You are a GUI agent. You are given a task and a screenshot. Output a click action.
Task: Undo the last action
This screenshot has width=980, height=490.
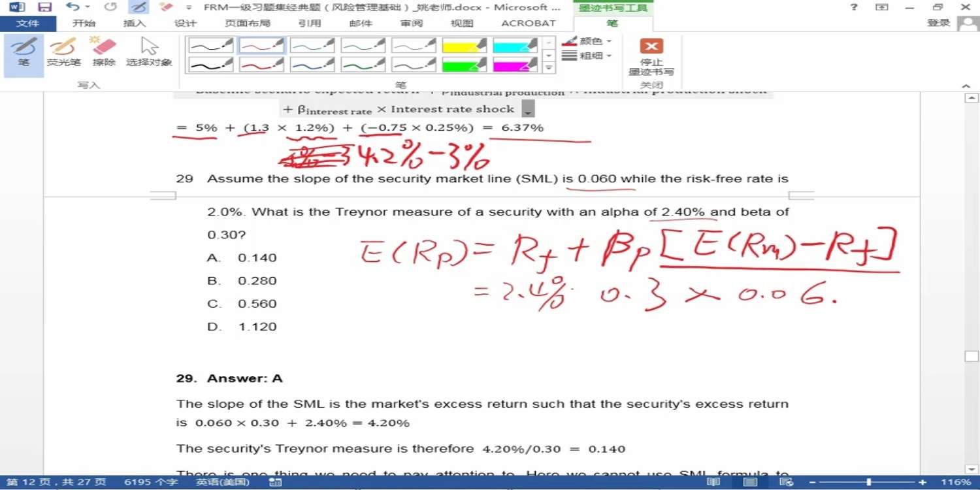coord(72,7)
